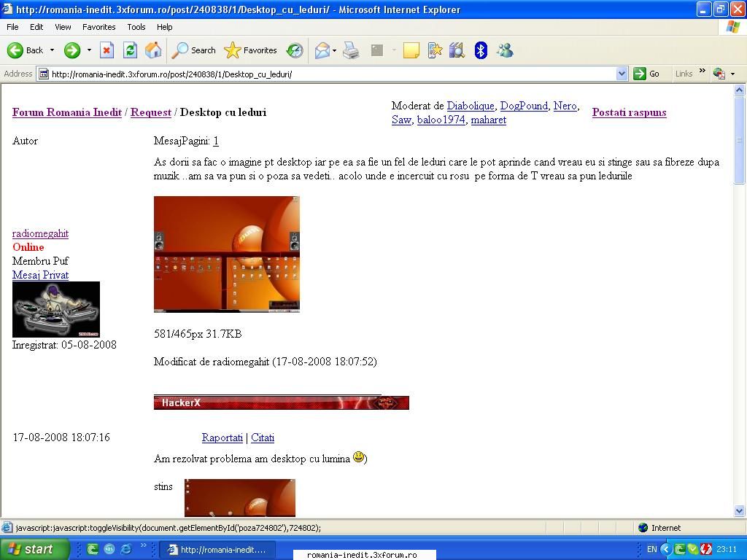Open Internet Explorer from the quick launch bar
Image resolution: width=747 pixels, height=560 pixels.
[x=126, y=549]
